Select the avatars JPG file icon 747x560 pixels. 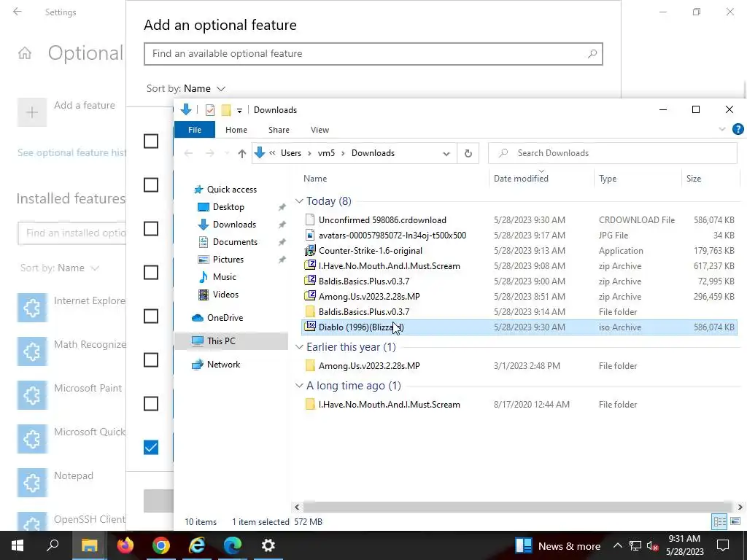pos(310,236)
